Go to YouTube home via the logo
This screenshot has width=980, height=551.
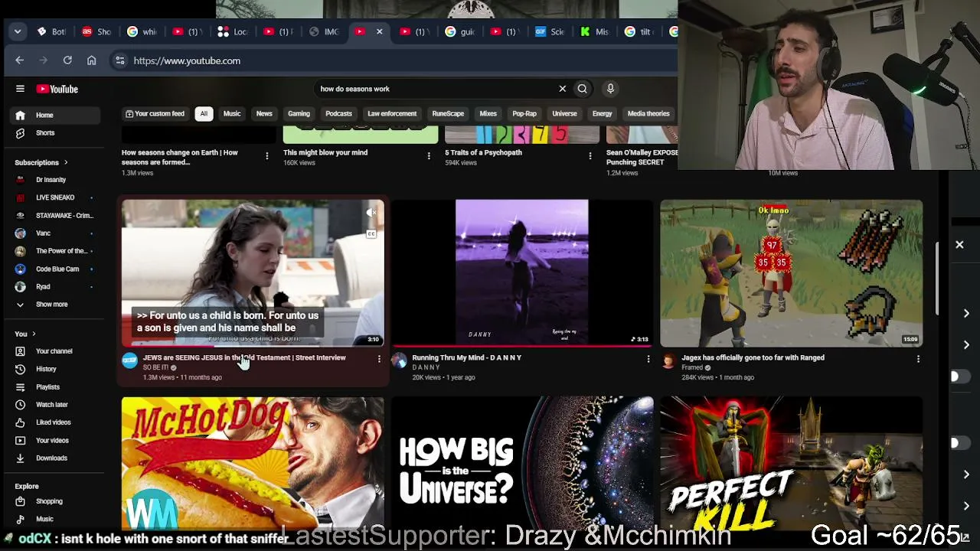point(57,89)
